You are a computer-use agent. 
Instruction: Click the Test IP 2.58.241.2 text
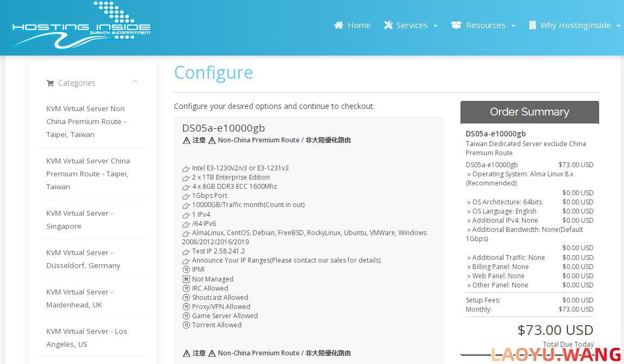[x=219, y=251]
